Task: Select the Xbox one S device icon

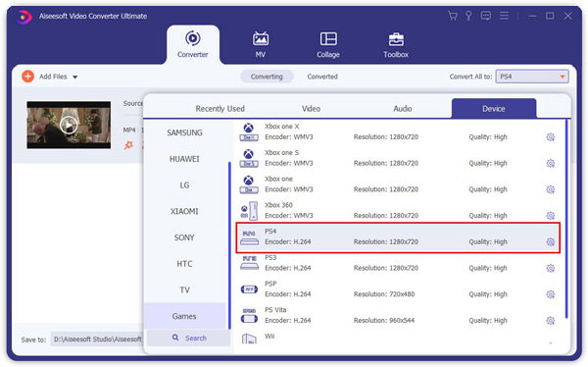Action: tap(249, 158)
